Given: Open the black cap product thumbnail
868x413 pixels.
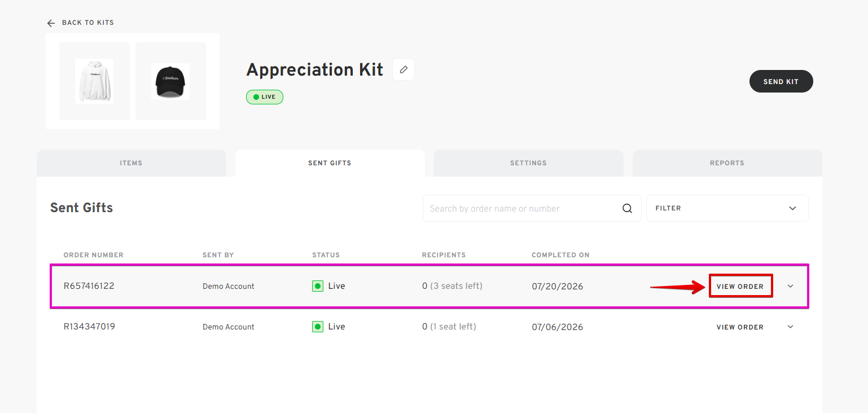Looking at the screenshot, I should [170, 81].
